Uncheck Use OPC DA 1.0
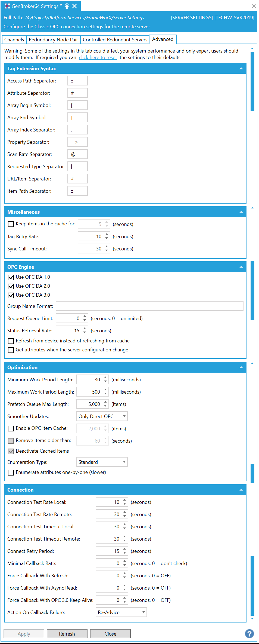The image size is (259, 644). (11, 277)
